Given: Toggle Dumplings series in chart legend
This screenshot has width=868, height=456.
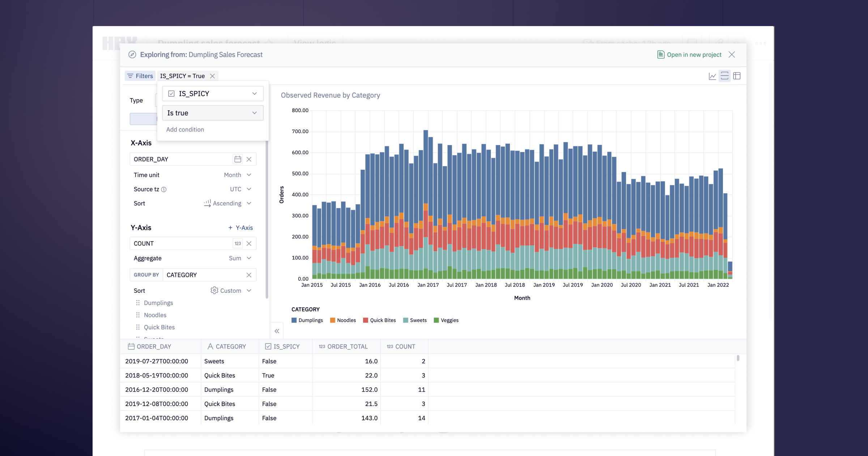Looking at the screenshot, I should 307,320.
